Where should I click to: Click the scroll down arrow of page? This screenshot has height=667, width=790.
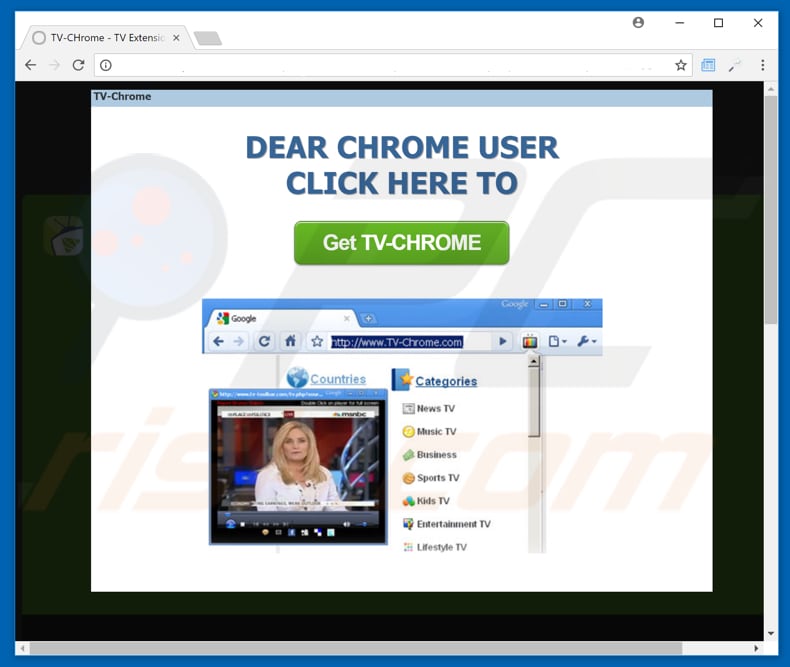point(771,633)
